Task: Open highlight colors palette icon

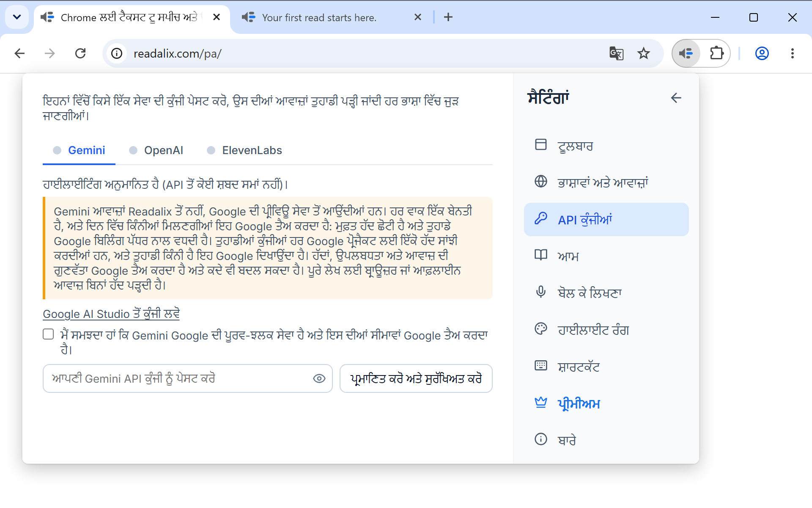Action: pos(540,329)
